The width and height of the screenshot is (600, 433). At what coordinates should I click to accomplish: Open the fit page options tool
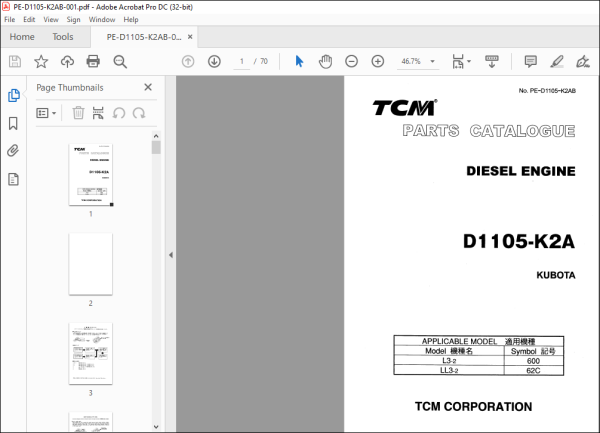coord(461,61)
